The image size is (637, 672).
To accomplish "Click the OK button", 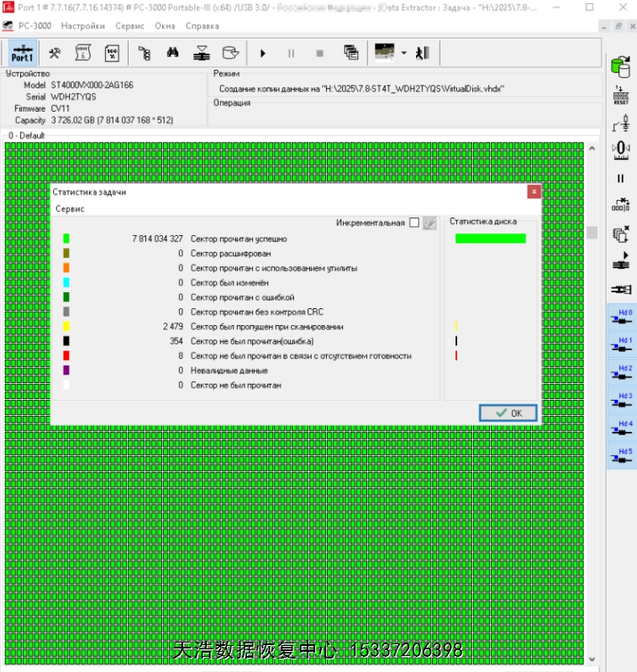I will 508,412.
